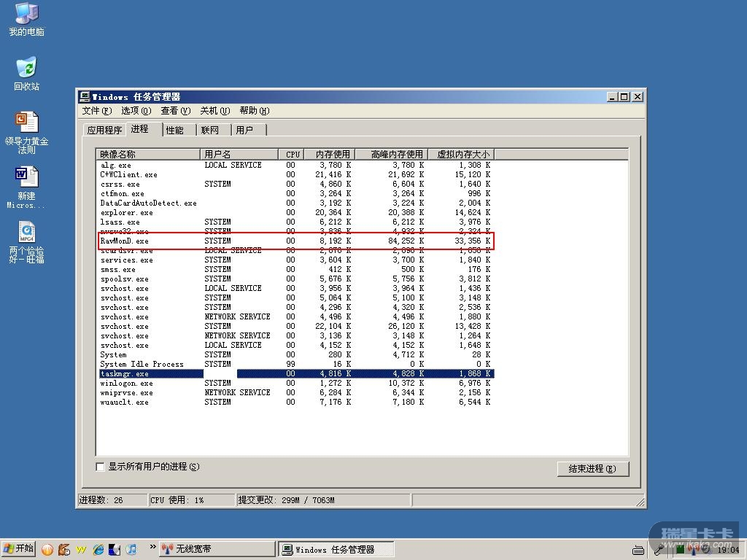Select the C+WClient.exe process

(295, 175)
